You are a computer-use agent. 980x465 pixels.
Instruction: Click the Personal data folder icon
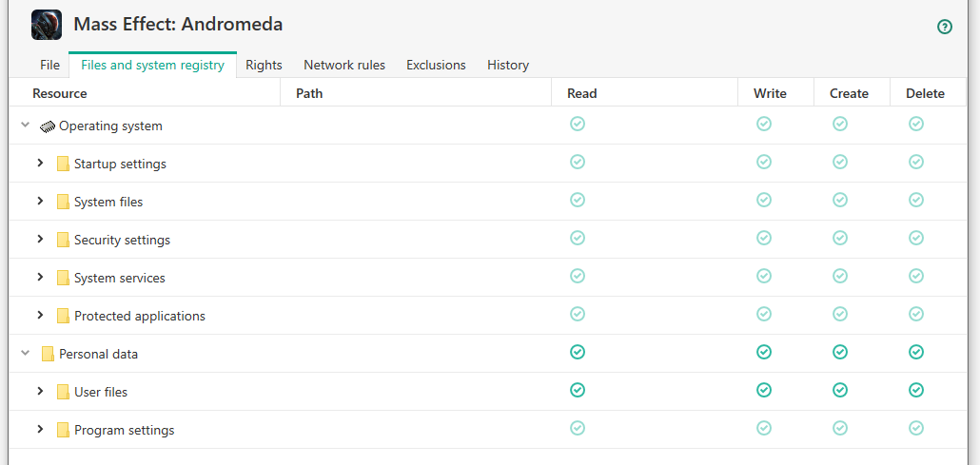pyautogui.click(x=48, y=354)
